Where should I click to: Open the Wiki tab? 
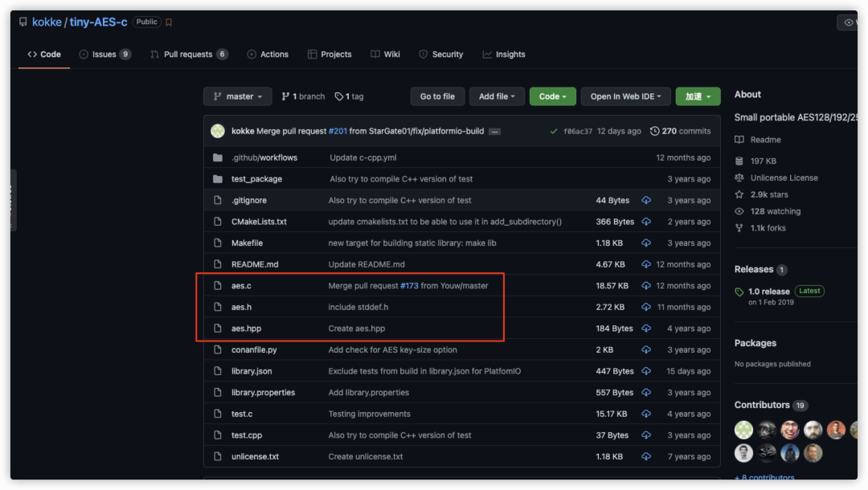385,54
